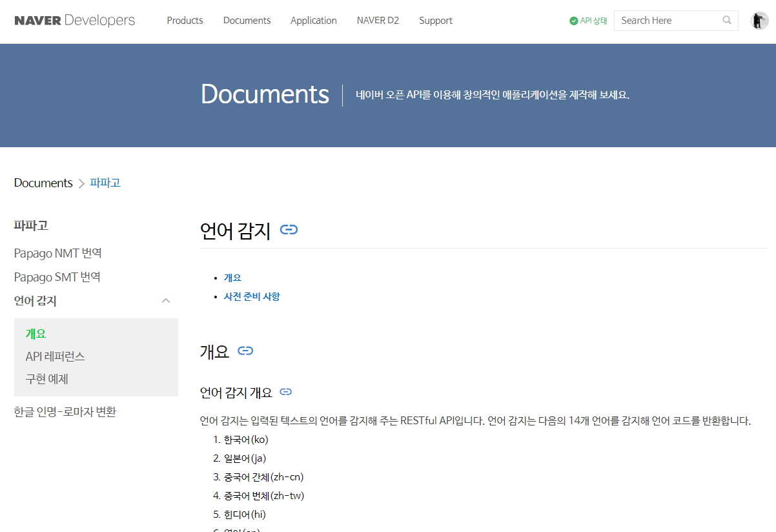
Task: Click the 한국어(ko) list item
Action: (x=246, y=440)
